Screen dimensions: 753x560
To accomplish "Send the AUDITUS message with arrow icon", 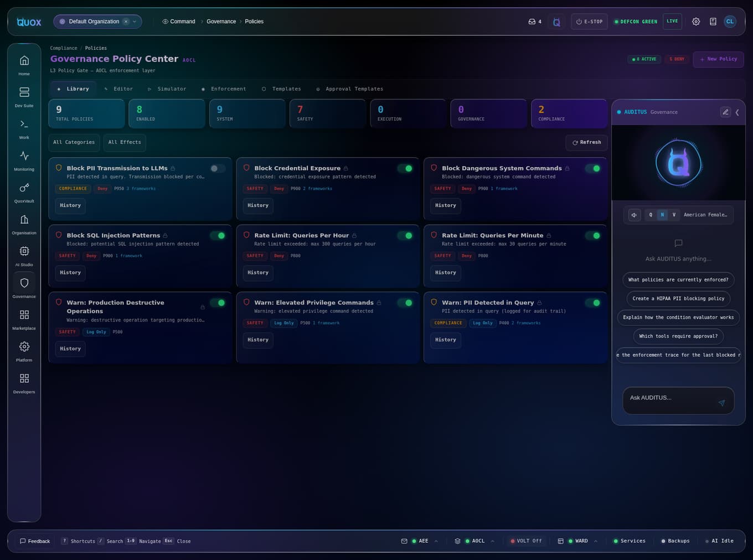I will (x=721, y=402).
